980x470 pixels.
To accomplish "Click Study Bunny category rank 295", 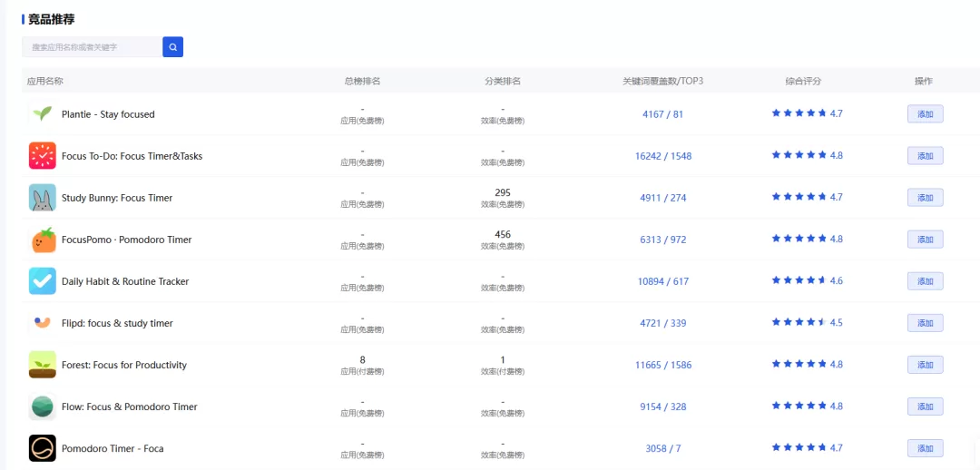I will [503, 192].
